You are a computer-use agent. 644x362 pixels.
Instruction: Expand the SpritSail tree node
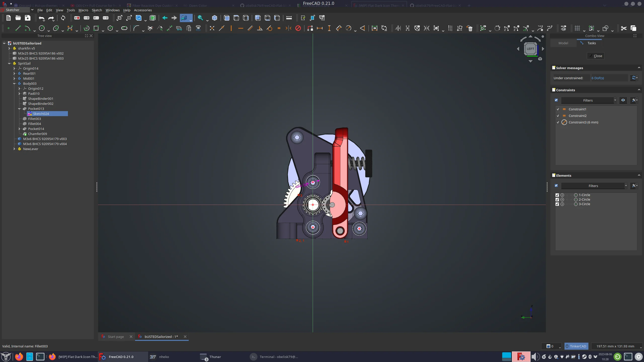click(9, 63)
